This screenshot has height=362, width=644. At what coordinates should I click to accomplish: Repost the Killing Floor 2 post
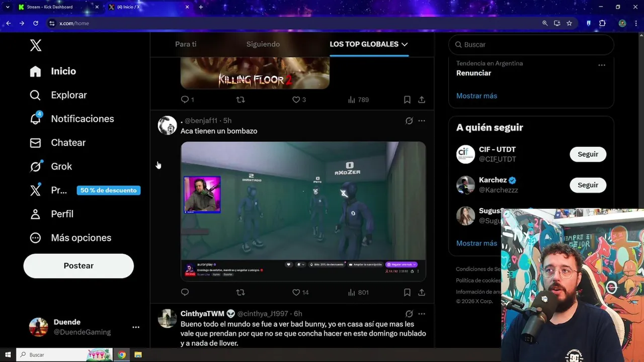(x=240, y=100)
